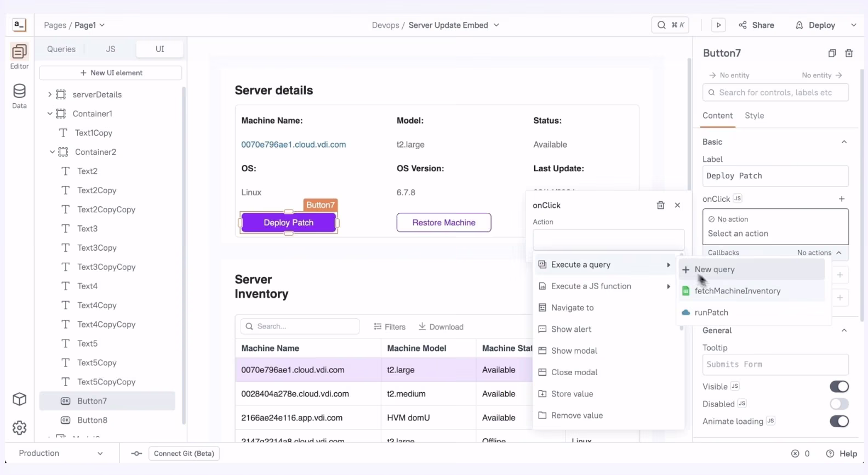This screenshot has height=475, width=868.
Task: Select runPatch query
Action: click(x=752, y=312)
